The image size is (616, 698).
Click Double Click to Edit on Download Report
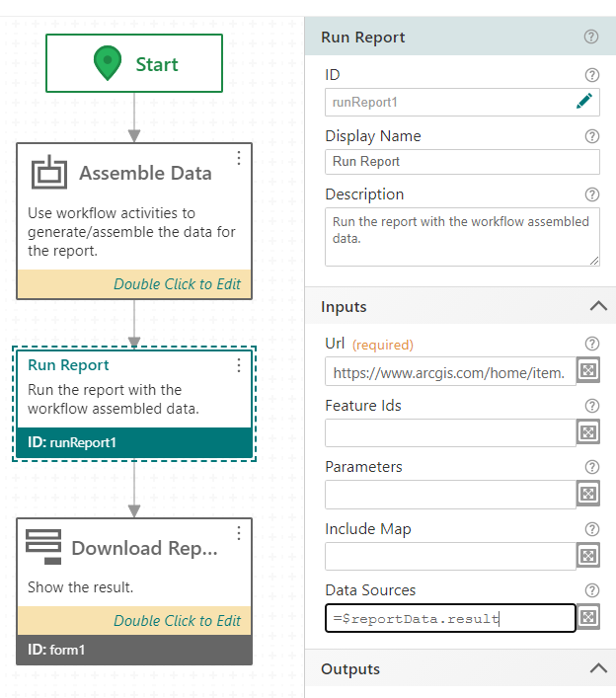177,621
